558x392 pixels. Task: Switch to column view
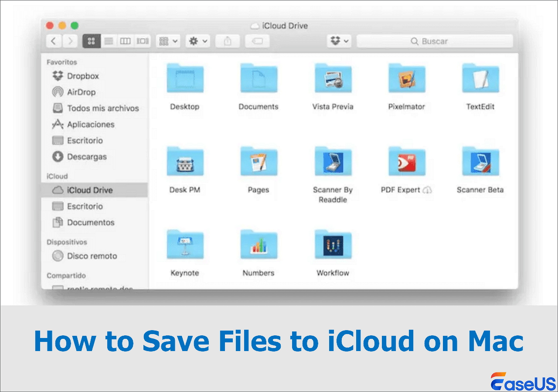pyautogui.click(x=125, y=41)
